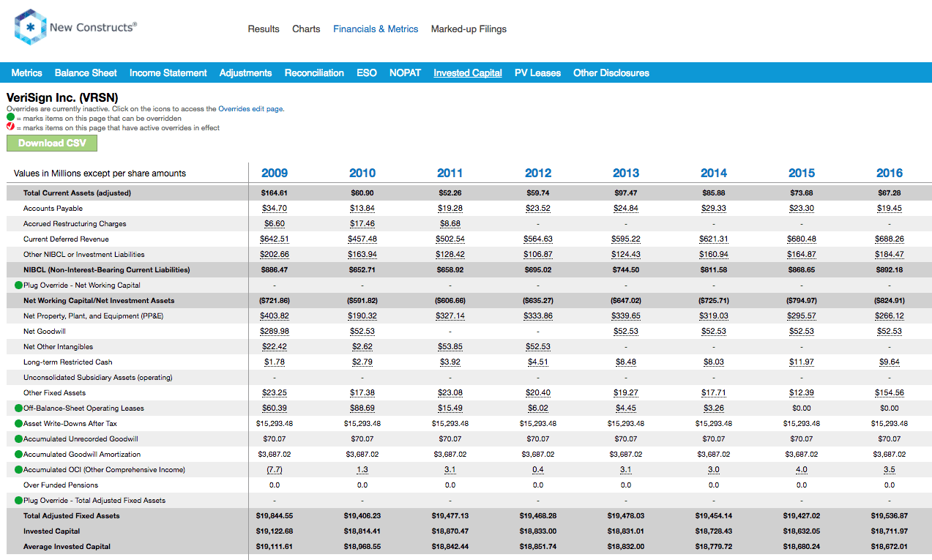
Task: Go to the Charts page
Action: [306, 29]
